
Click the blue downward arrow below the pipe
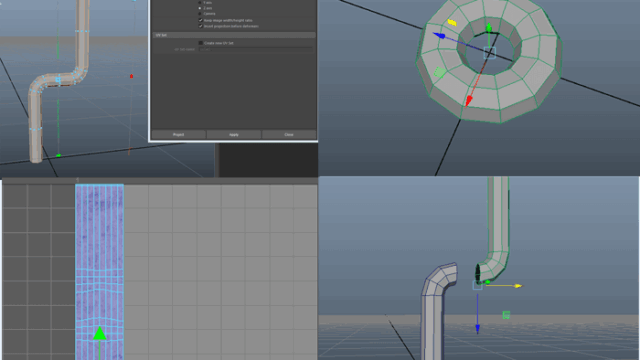click(x=477, y=329)
